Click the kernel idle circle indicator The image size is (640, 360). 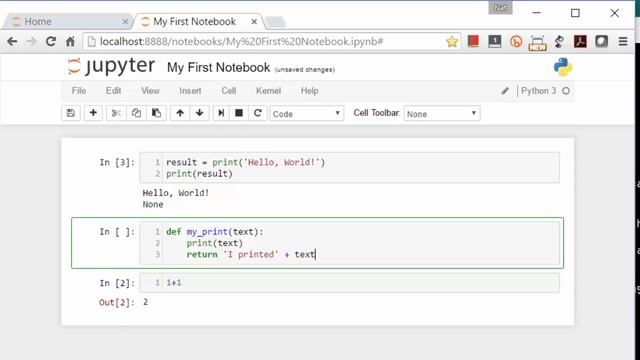(x=566, y=91)
